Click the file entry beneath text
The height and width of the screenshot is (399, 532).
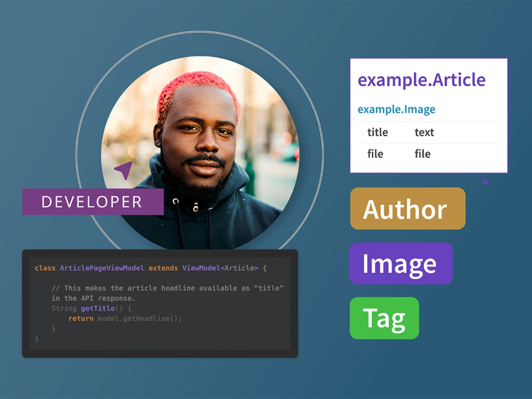click(422, 154)
